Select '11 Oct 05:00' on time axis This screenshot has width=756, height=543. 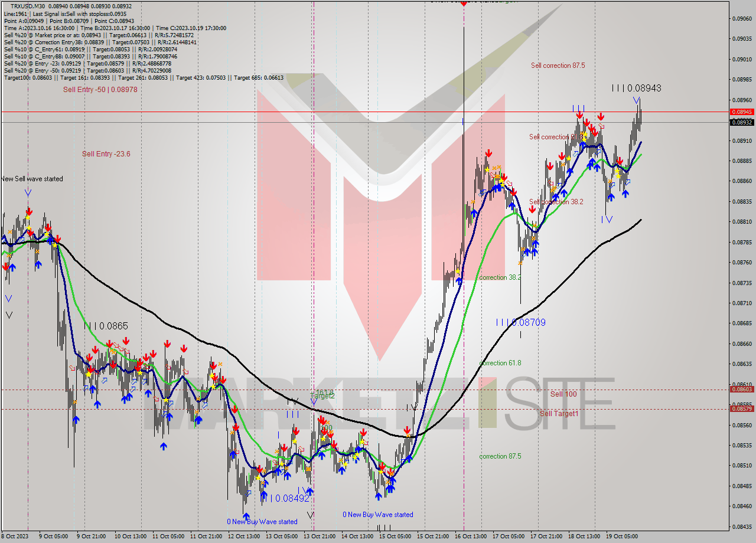pyautogui.click(x=168, y=537)
